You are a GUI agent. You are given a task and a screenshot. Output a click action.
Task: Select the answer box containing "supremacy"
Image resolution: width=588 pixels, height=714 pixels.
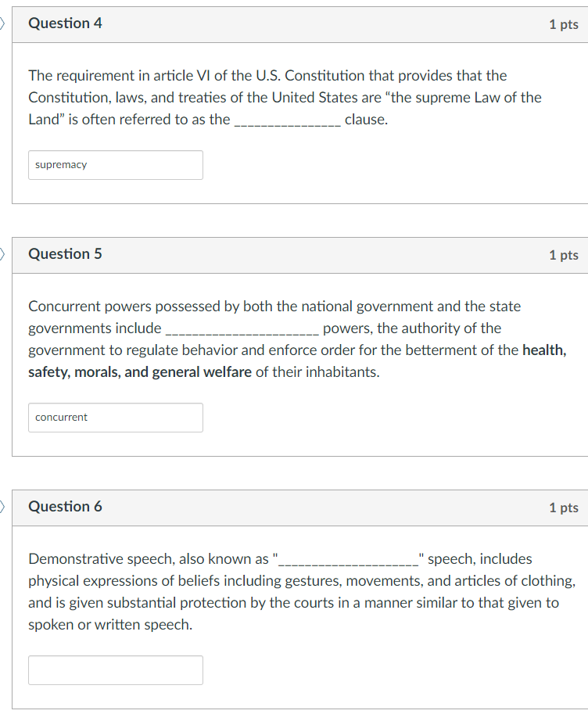(116, 164)
